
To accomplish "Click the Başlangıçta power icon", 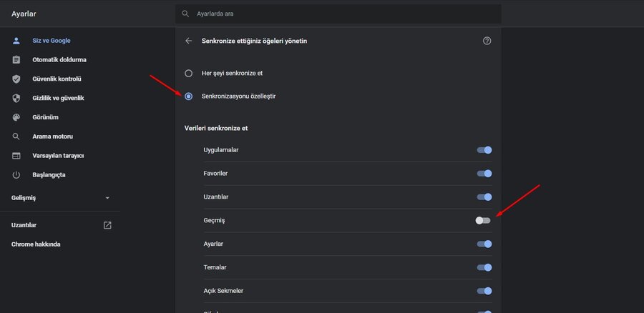I will pyautogui.click(x=16, y=175).
